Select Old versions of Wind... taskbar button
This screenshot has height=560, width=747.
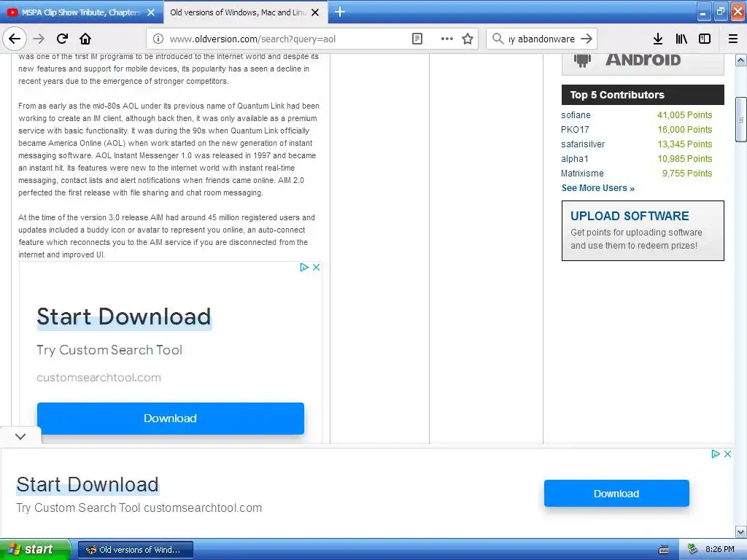[x=135, y=550]
